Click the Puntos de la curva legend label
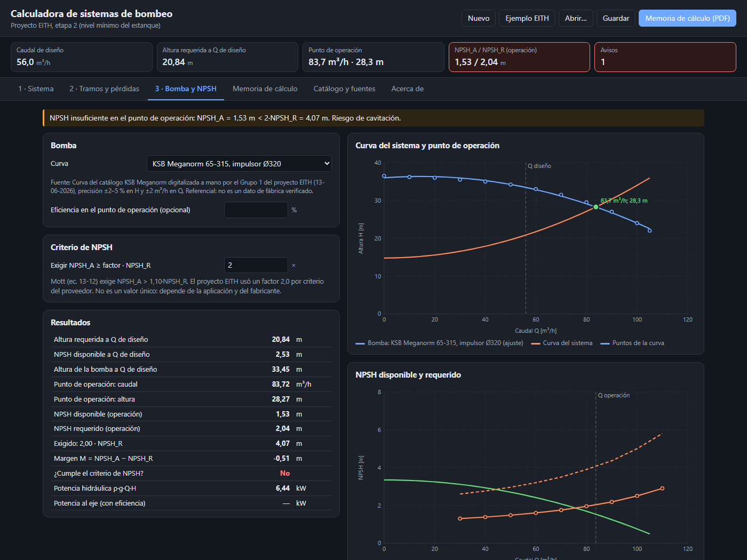The width and height of the screenshot is (747, 560). [638, 343]
